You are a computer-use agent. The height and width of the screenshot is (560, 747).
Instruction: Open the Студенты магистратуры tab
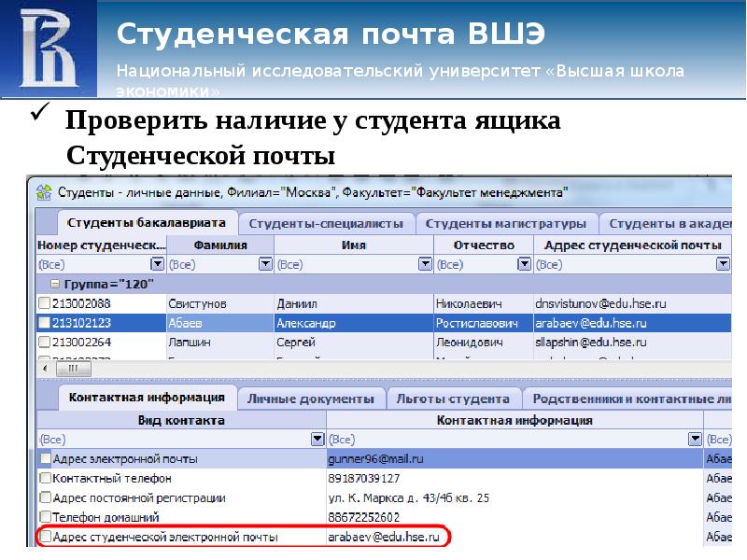click(505, 224)
